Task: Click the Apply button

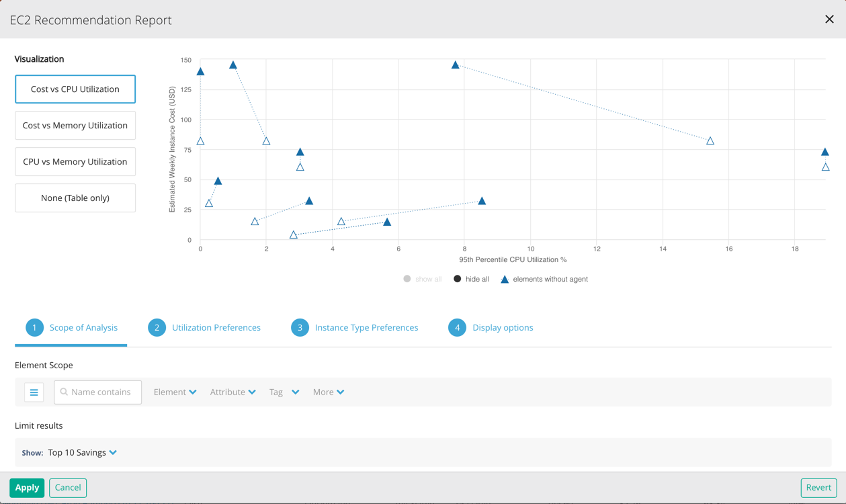Action: (27, 488)
